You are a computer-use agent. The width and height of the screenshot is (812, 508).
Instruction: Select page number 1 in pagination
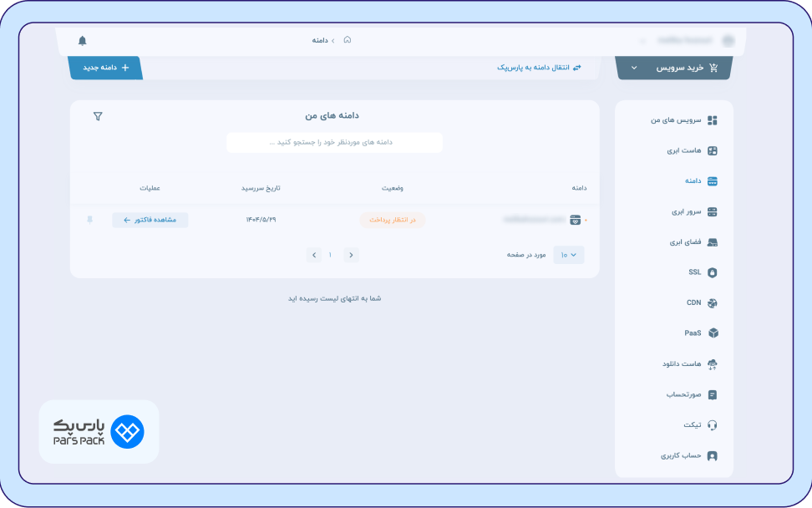(x=330, y=255)
